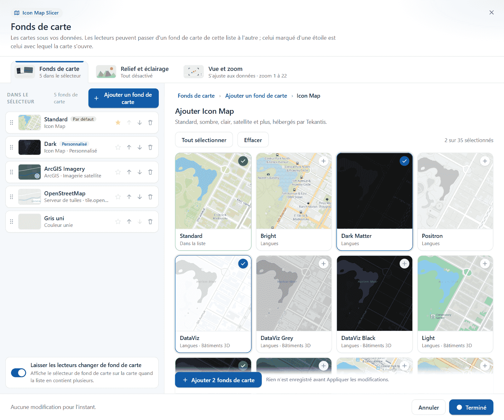Click the Par défaut badge on Standard
The height and width of the screenshot is (420, 504).
(83, 119)
